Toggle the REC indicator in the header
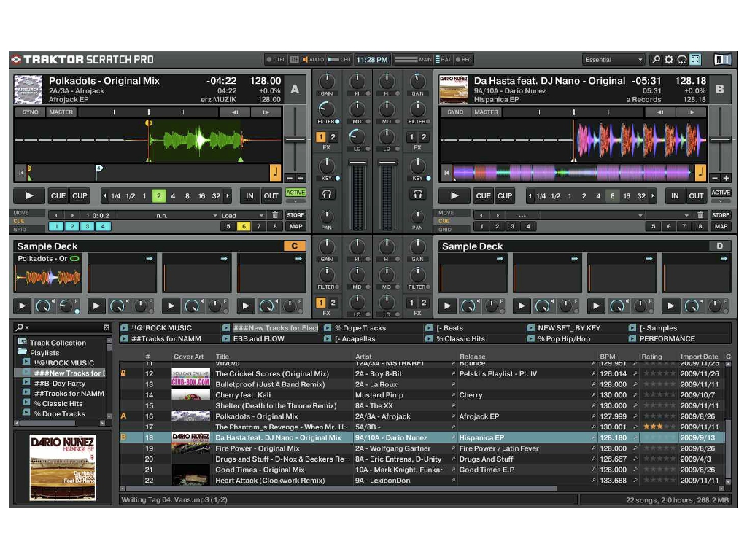Screen dimensions: 747x560 [463, 60]
